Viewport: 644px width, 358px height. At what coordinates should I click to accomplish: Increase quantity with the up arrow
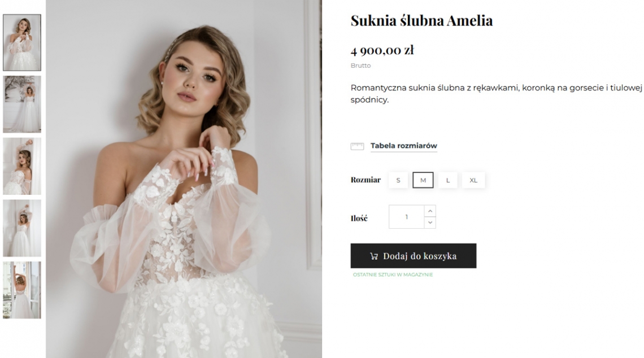coord(430,211)
